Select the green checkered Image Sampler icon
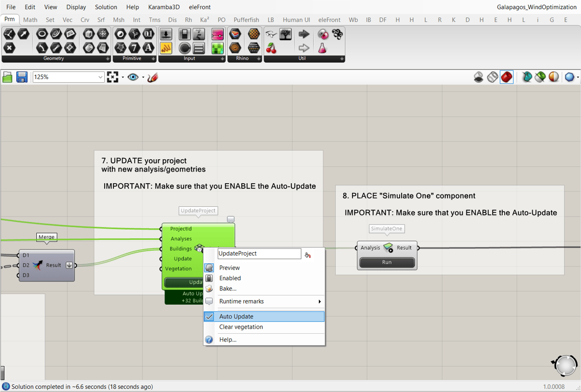This screenshot has width=581, height=392. pyautogui.click(x=218, y=48)
